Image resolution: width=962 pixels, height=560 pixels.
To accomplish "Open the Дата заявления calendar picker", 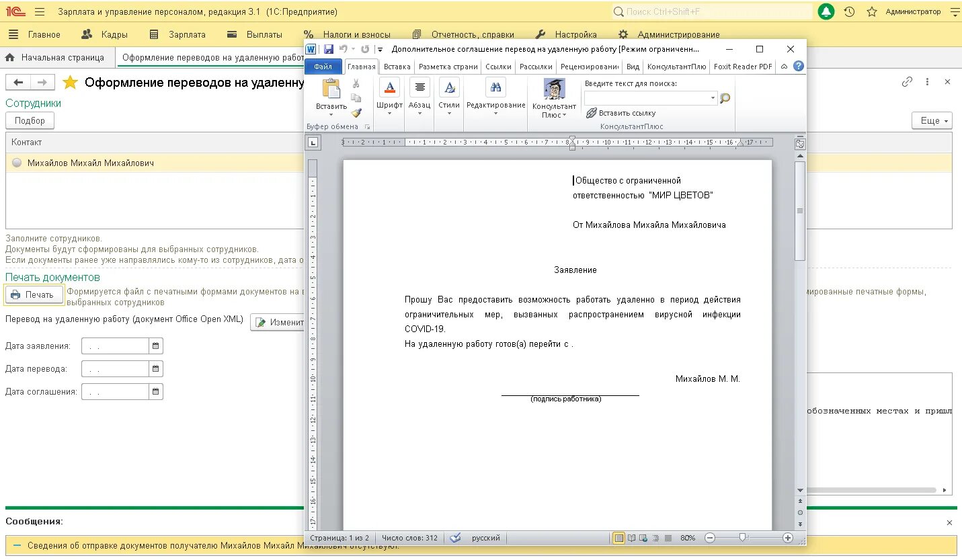I will [155, 346].
